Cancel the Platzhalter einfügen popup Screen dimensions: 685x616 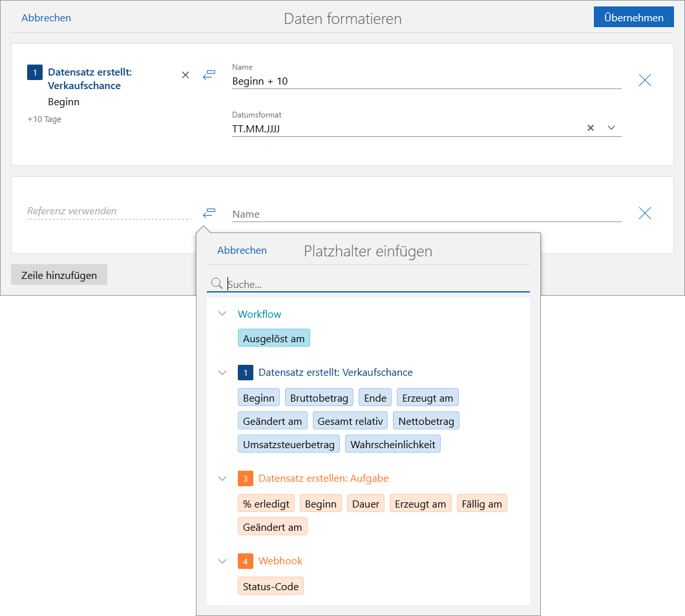(242, 251)
